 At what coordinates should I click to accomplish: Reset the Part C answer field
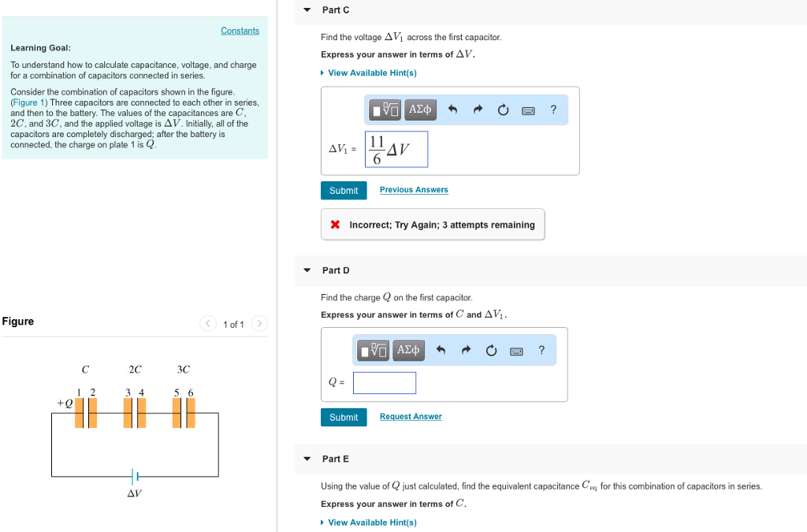click(x=503, y=110)
